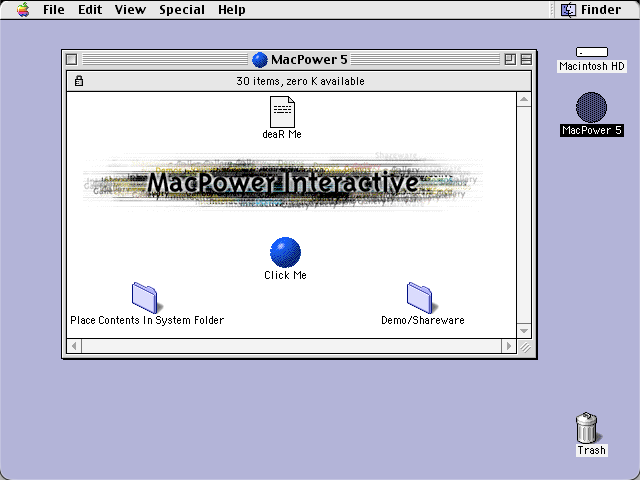The height and width of the screenshot is (480, 640).
Task: Select the Macintosh HD drive icon
Action: [592, 52]
